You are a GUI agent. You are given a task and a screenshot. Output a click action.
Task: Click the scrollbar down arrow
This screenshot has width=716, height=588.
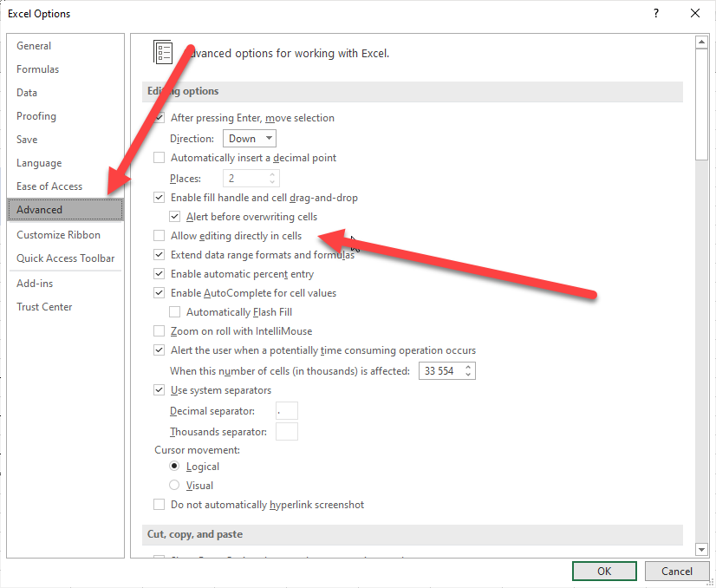click(701, 549)
